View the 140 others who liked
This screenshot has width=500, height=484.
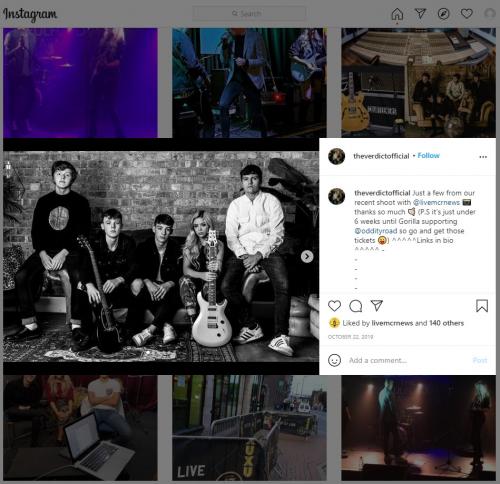446,323
